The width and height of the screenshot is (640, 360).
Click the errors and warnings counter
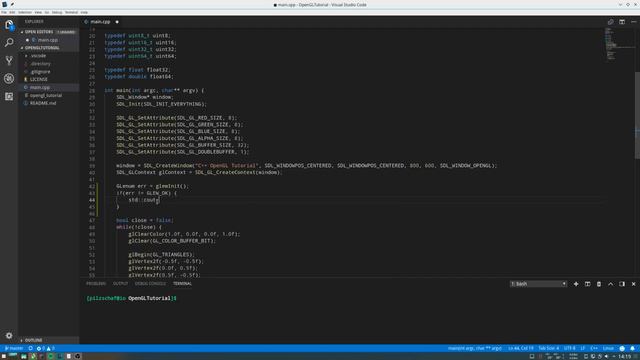pyautogui.click(x=45, y=348)
